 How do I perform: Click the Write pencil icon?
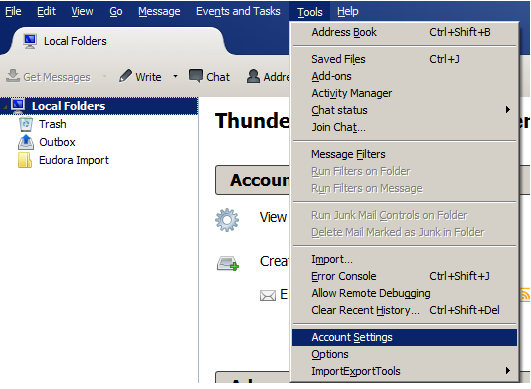point(125,76)
